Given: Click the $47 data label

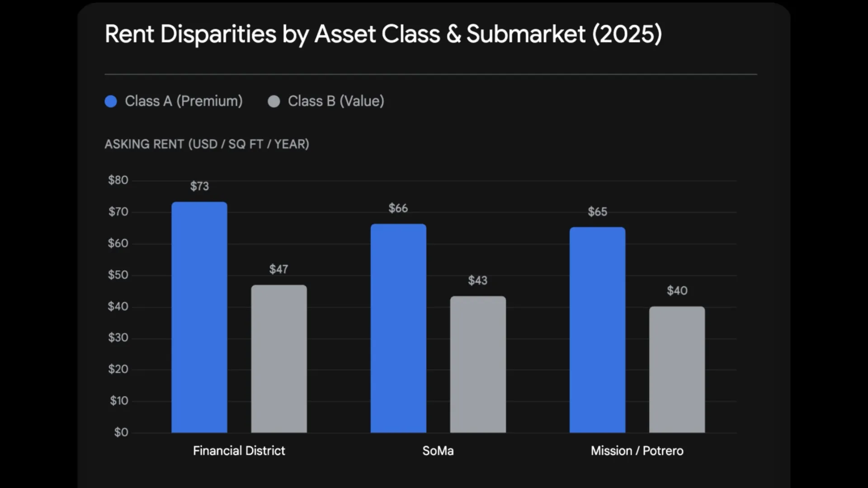Looking at the screenshot, I should click(278, 269).
